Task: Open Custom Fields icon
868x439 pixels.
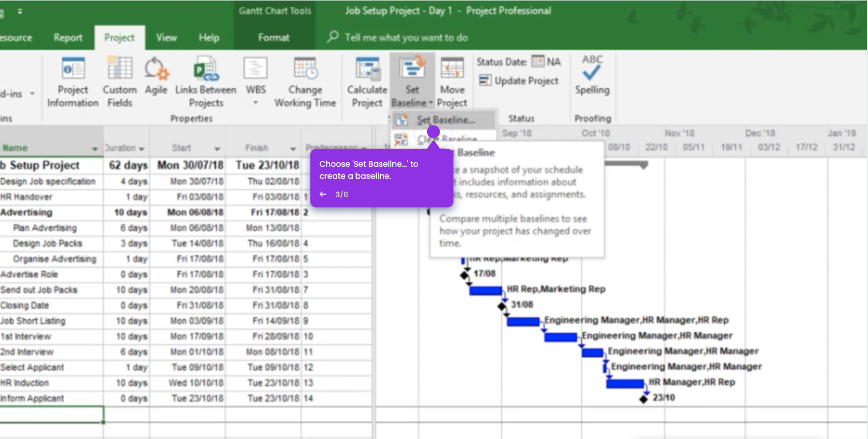Action: (120, 82)
